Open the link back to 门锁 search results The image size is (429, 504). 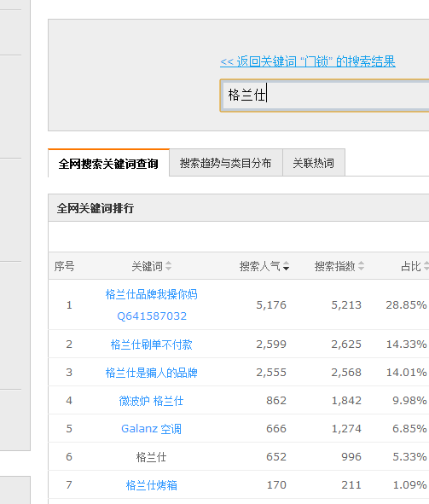point(308,61)
